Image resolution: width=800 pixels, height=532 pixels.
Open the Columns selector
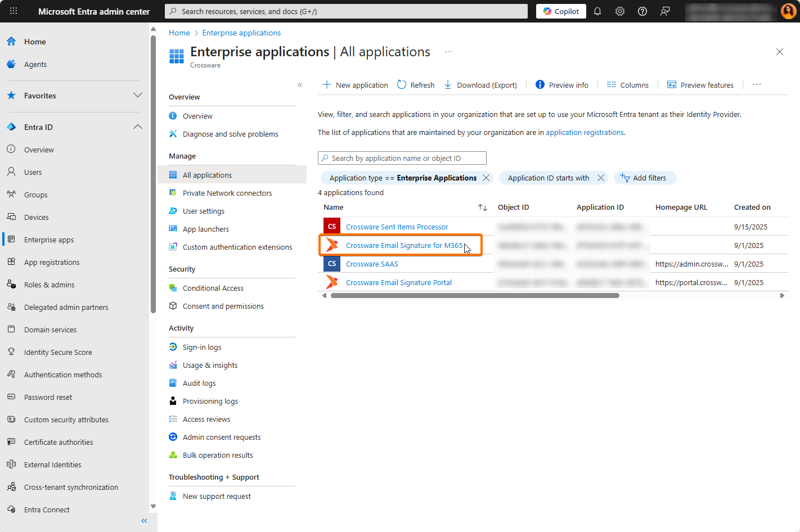[628, 85]
